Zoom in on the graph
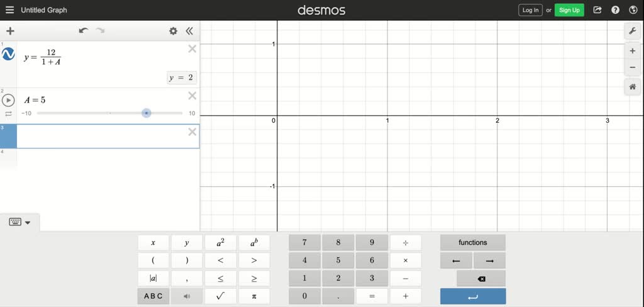The image size is (644, 307). pyautogui.click(x=632, y=51)
